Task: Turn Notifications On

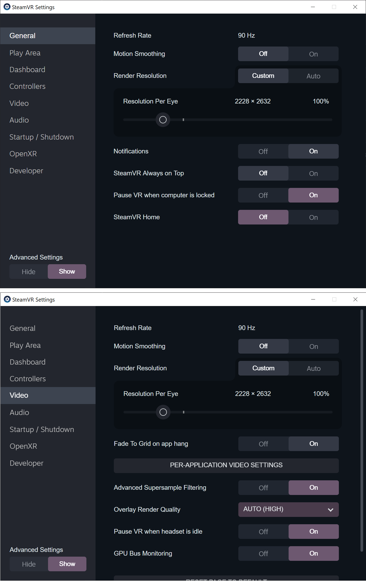Action: tap(314, 151)
